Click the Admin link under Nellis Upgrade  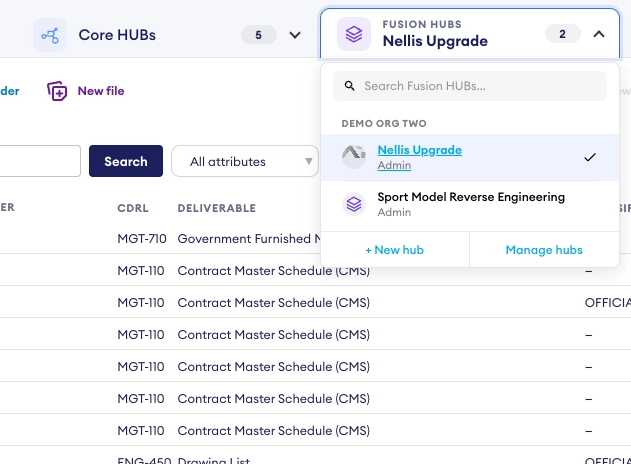394,165
